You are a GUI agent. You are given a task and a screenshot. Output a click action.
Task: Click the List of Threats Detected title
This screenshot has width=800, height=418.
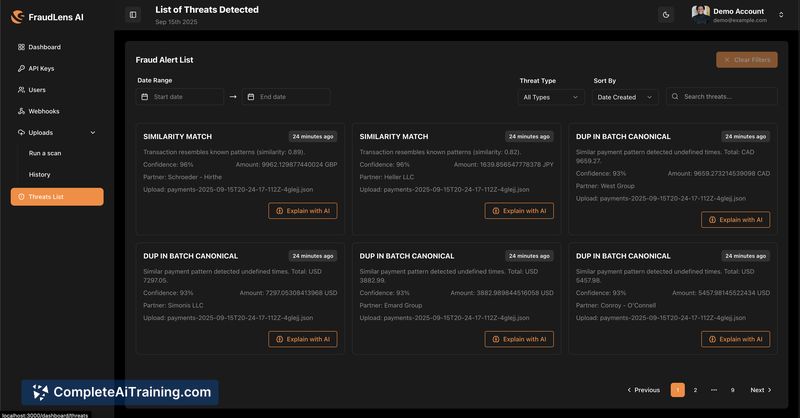click(x=207, y=10)
